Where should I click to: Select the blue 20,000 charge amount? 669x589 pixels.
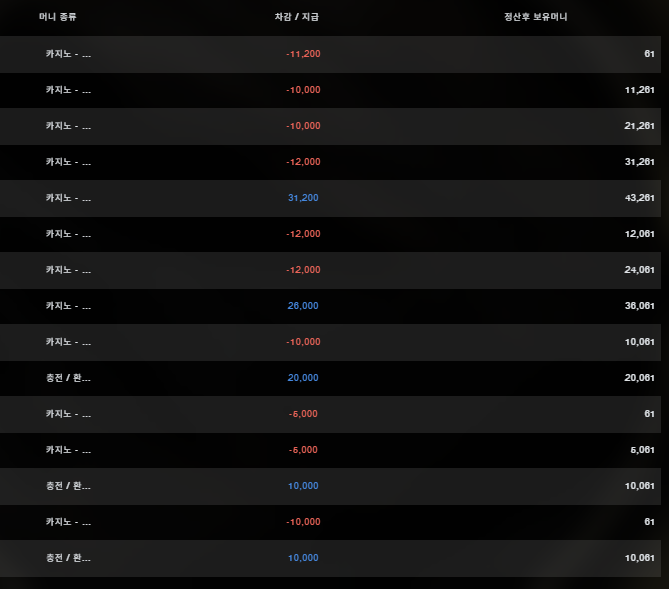tap(303, 378)
